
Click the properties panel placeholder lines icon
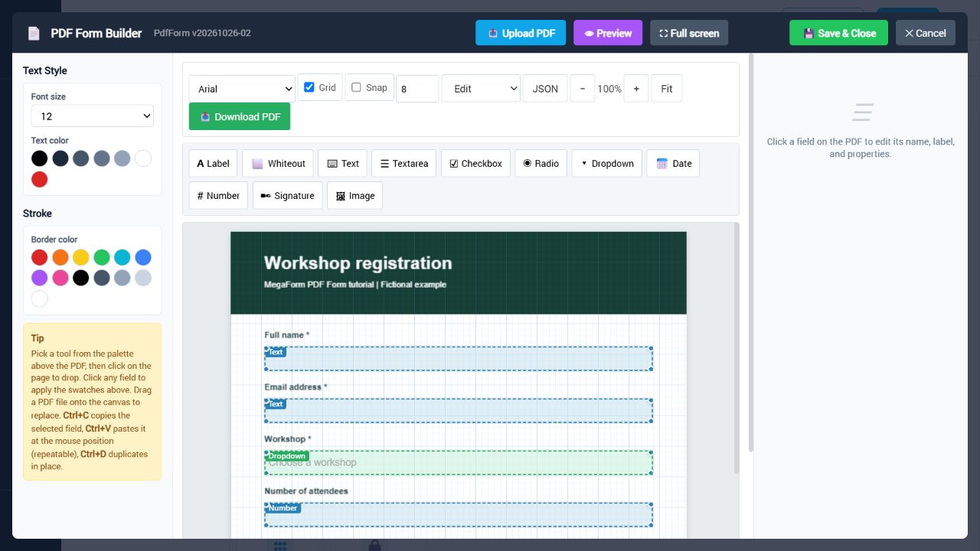pyautogui.click(x=863, y=112)
